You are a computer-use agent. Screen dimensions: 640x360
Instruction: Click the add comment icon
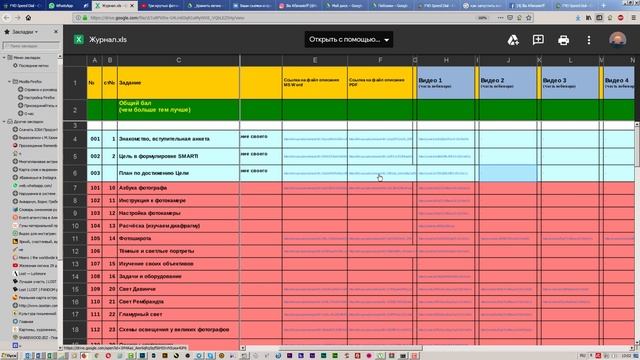click(x=538, y=40)
